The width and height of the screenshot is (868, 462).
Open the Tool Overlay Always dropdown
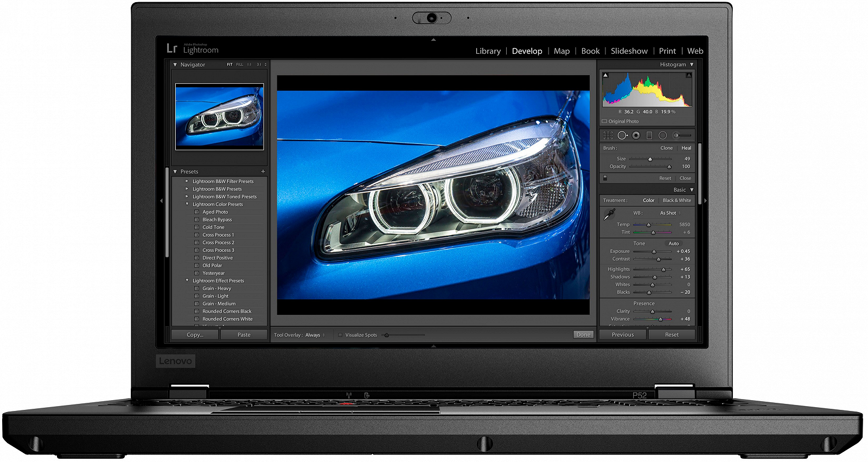pos(315,335)
